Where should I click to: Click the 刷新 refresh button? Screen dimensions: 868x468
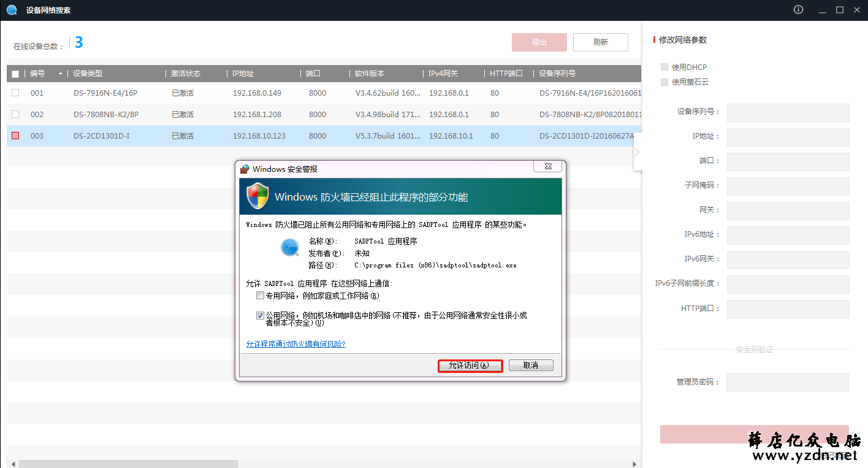(601, 42)
